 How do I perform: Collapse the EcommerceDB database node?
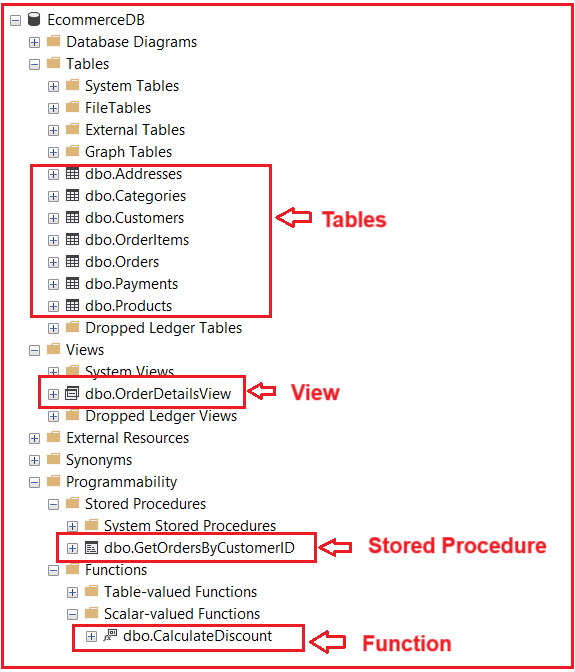pos(15,20)
